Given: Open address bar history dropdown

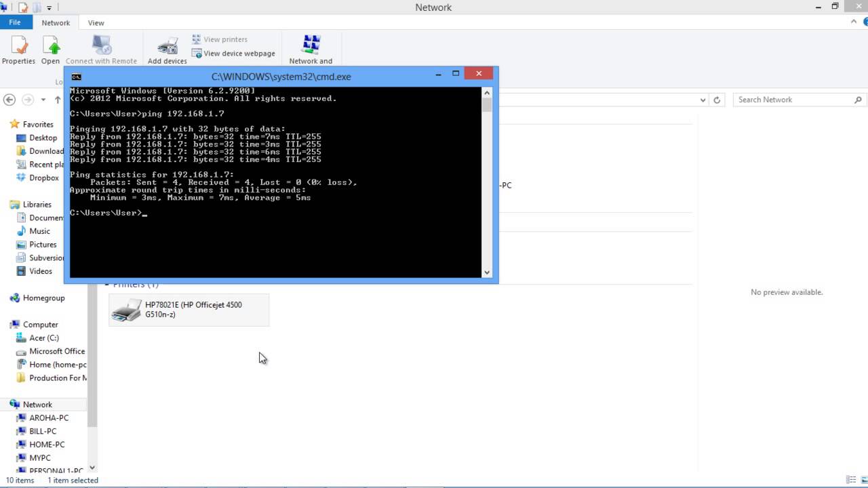Looking at the screenshot, I should (x=703, y=100).
